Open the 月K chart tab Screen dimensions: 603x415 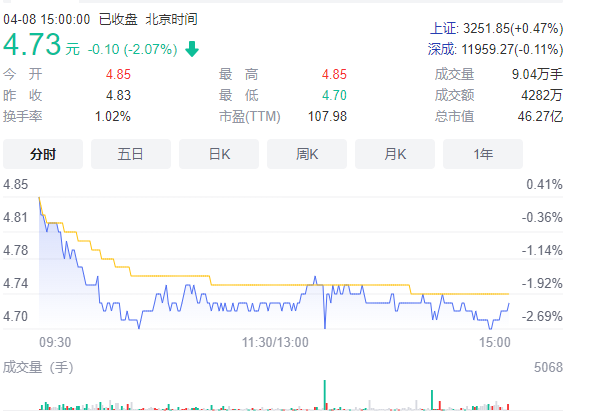click(395, 154)
